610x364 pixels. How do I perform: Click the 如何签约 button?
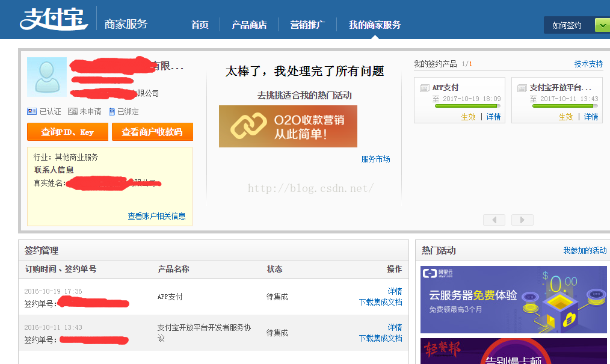(567, 26)
